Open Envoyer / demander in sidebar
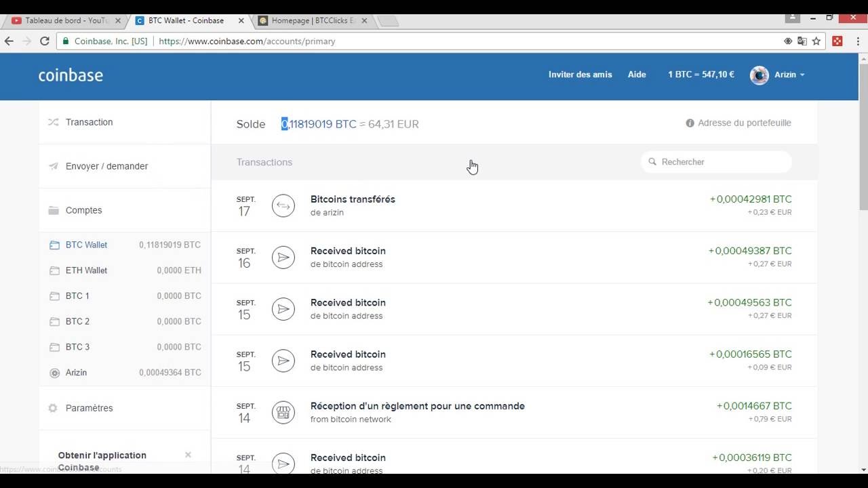This screenshot has width=868, height=488. (x=125, y=166)
